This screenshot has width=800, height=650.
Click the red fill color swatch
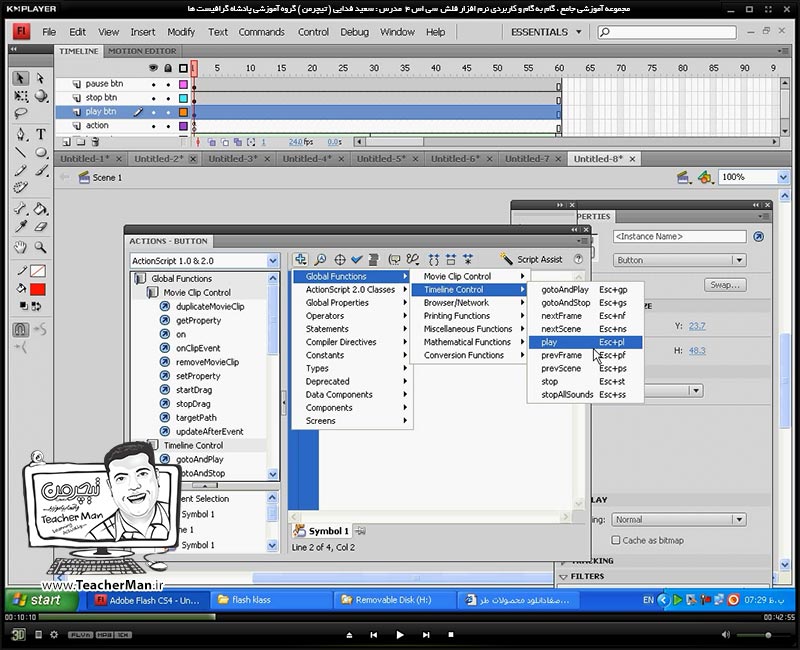click(38, 290)
